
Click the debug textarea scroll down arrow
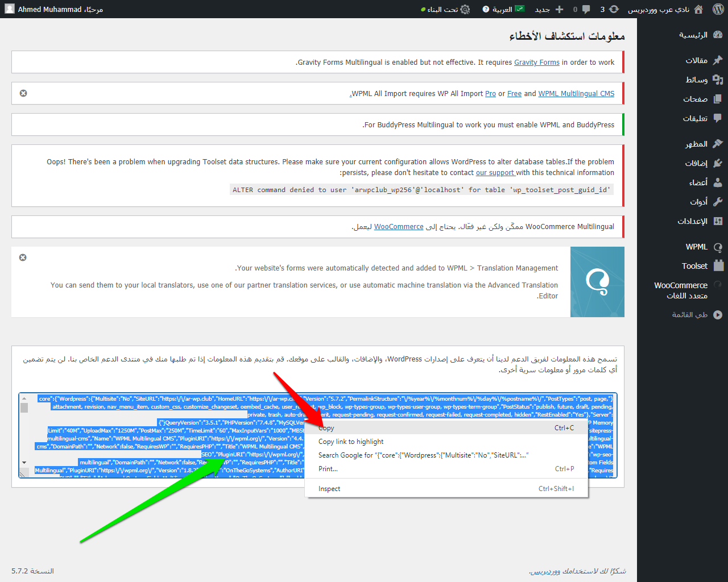pos(24,463)
